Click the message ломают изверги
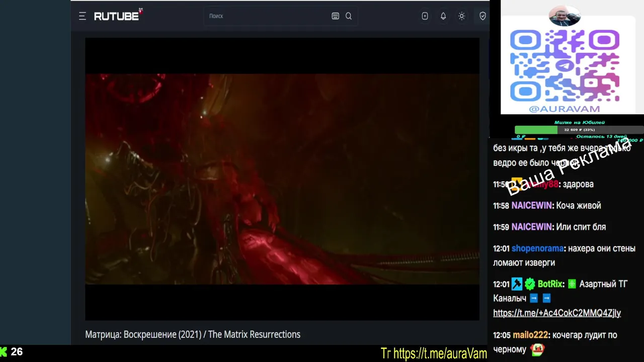Image resolution: width=644 pixels, height=362 pixels. [524, 263]
